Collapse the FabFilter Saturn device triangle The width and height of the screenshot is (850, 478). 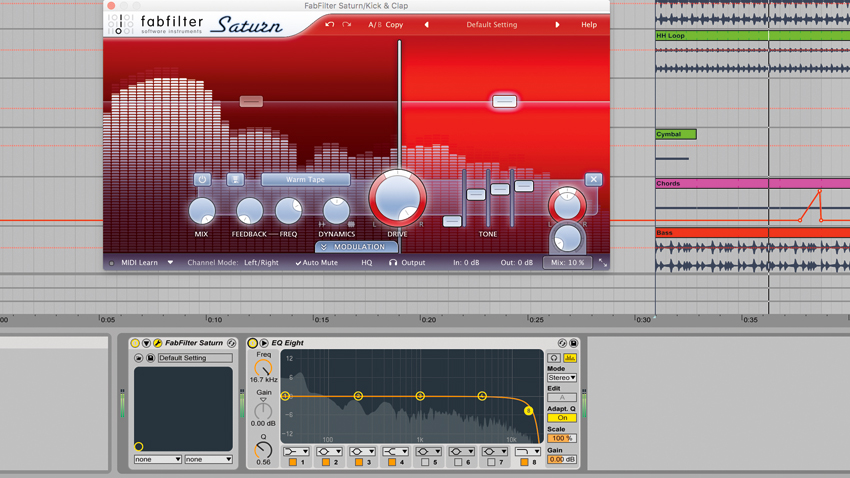coord(146,343)
